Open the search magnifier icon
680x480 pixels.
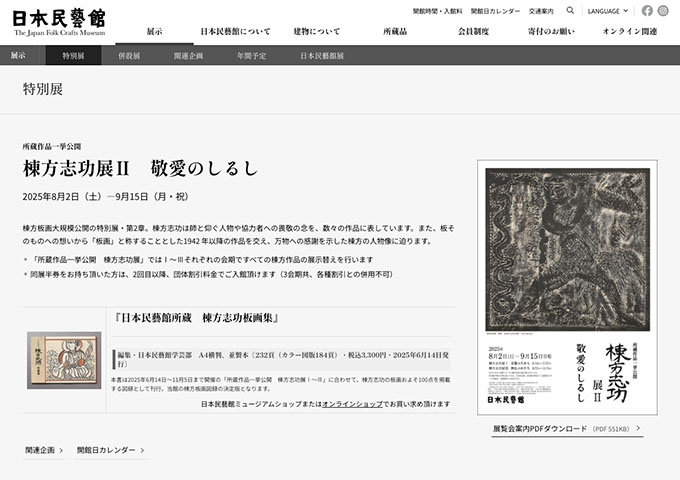570,10
